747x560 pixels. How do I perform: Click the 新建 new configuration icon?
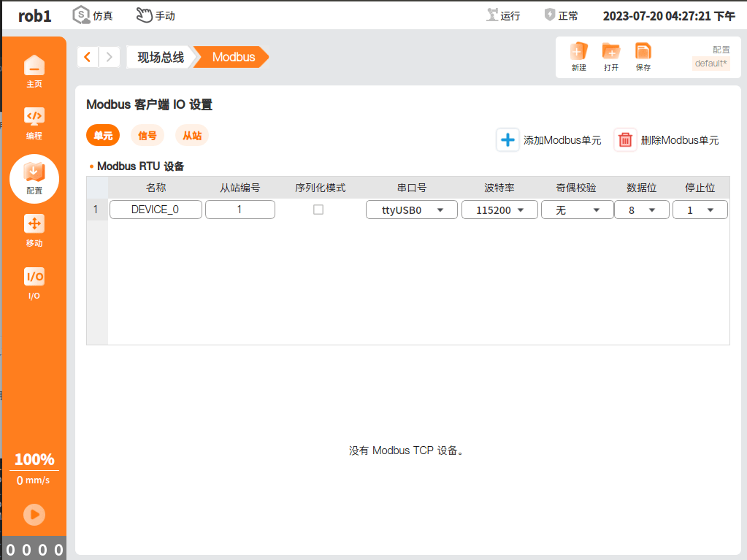[579, 51]
